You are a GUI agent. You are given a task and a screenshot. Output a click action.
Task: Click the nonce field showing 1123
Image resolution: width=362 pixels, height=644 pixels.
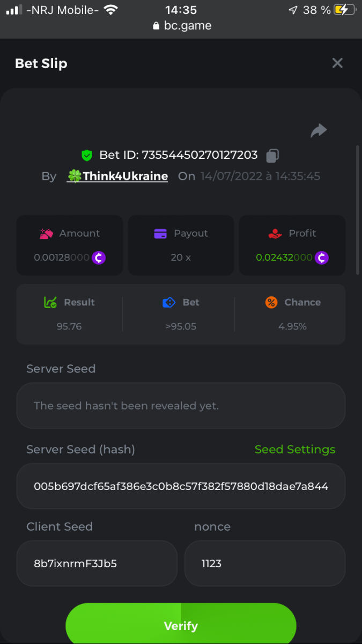pos(264,563)
